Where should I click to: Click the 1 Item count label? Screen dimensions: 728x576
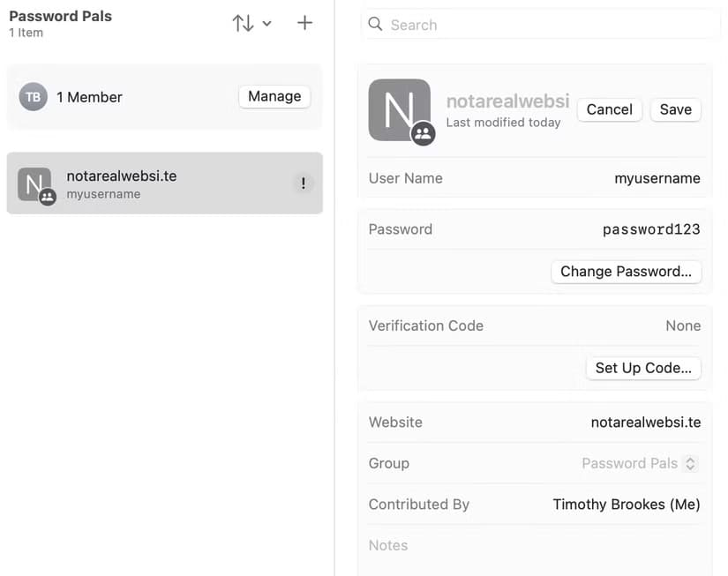click(x=26, y=33)
